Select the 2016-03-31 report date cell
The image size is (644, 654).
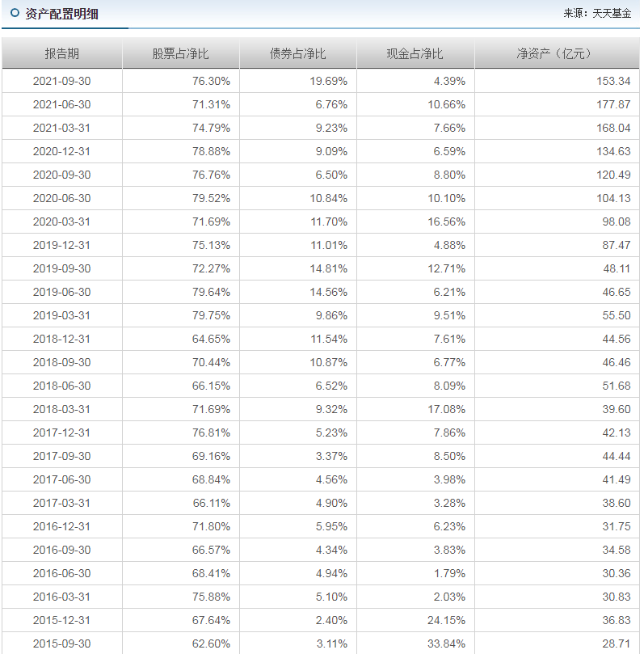(61, 597)
